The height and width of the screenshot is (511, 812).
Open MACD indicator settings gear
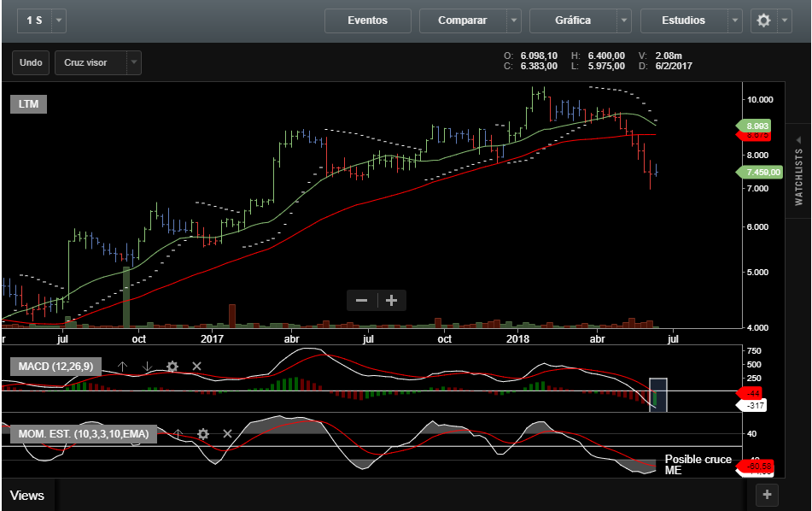pyautogui.click(x=172, y=367)
